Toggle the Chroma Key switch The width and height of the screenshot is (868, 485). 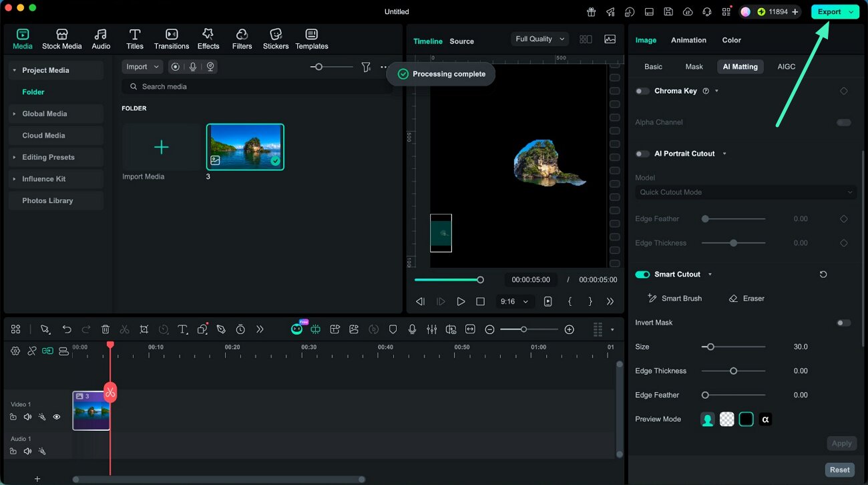click(642, 91)
